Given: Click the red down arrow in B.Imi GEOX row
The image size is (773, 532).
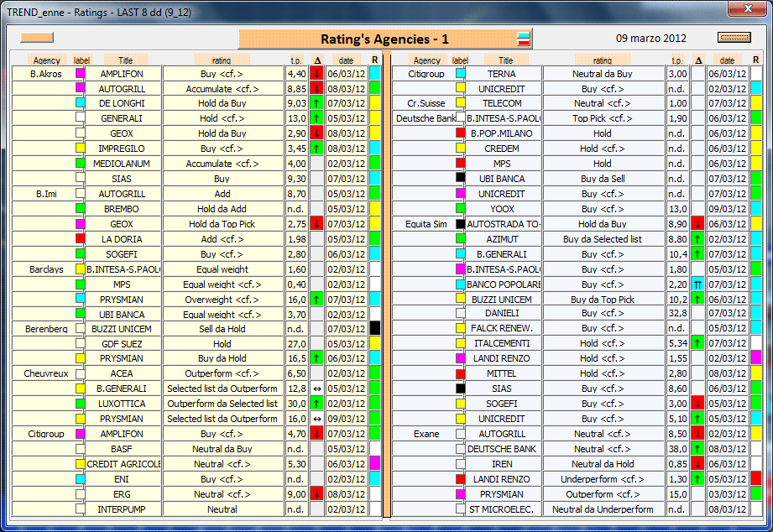Looking at the screenshot, I should point(317,224).
